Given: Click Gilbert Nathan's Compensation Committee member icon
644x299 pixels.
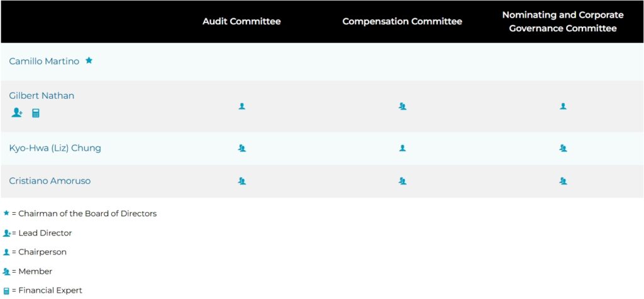Looking at the screenshot, I should point(402,106).
